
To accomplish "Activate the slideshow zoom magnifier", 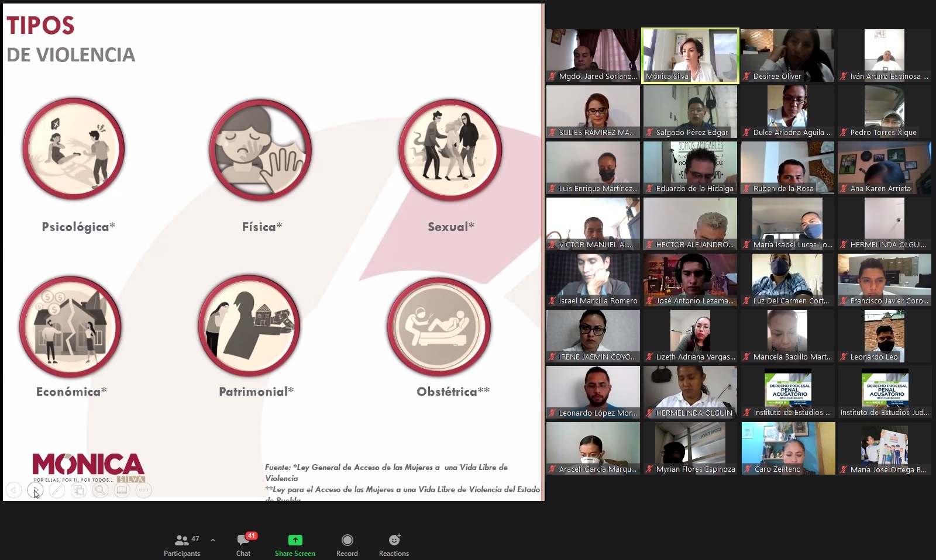I will click(x=100, y=490).
